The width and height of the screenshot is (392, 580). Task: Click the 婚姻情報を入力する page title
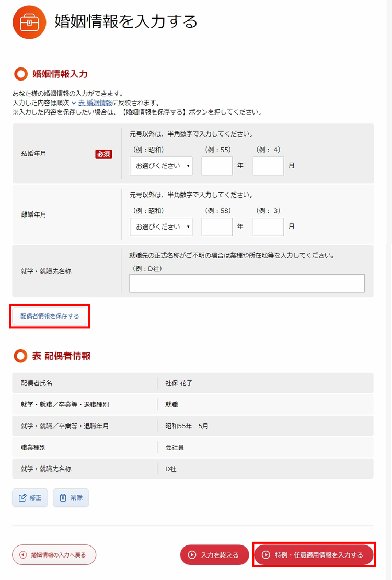tap(126, 21)
